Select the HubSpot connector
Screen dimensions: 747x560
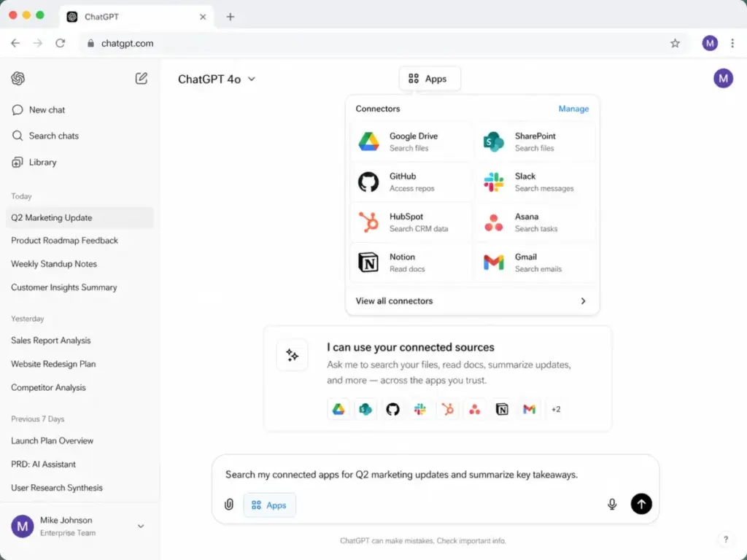[x=410, y=222]
